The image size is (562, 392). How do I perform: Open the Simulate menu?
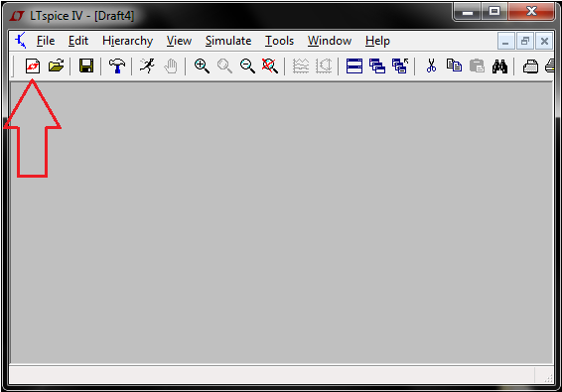coord(228,41)
